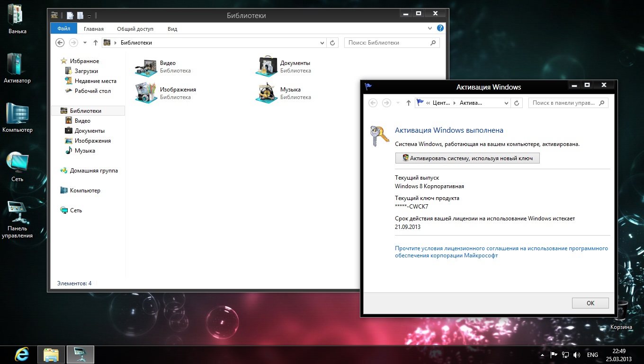The width and height of the screenshot is (644, 364).
Task: Open the Microsoft license agreement link
Action: tap(501, 252)
